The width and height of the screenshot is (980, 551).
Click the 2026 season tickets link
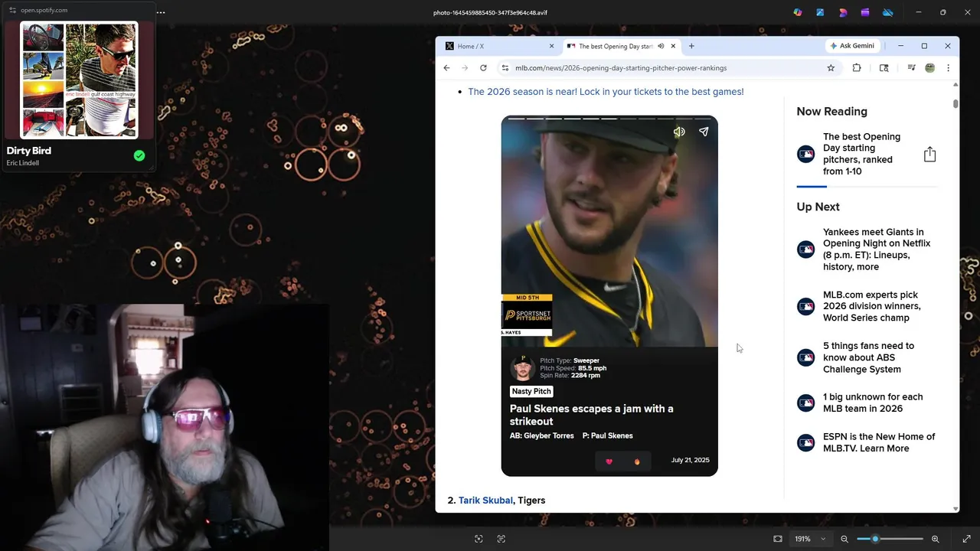click(606, 92)
